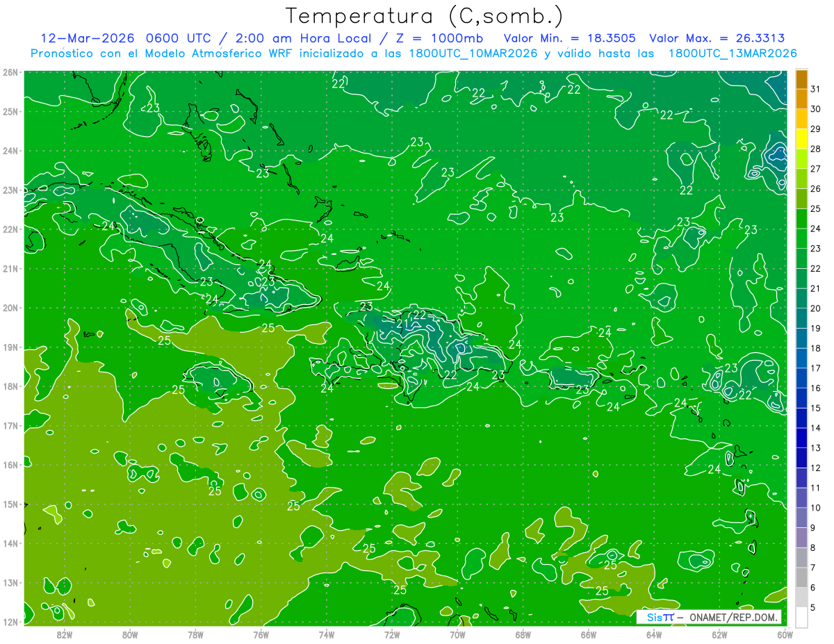The width and height of the screenshot is (834, 644).
Task: Click the '64W' longitude axis label
Action: (654, 634)
